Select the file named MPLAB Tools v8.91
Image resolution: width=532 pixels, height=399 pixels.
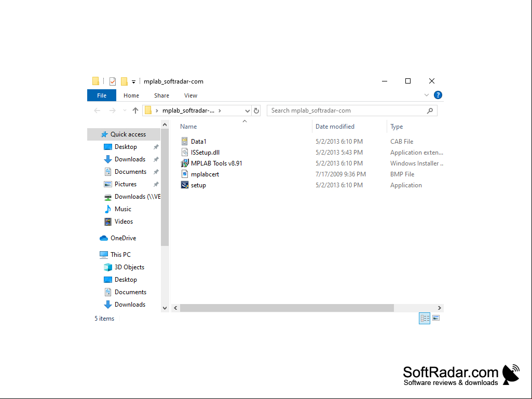click(216, 163)
